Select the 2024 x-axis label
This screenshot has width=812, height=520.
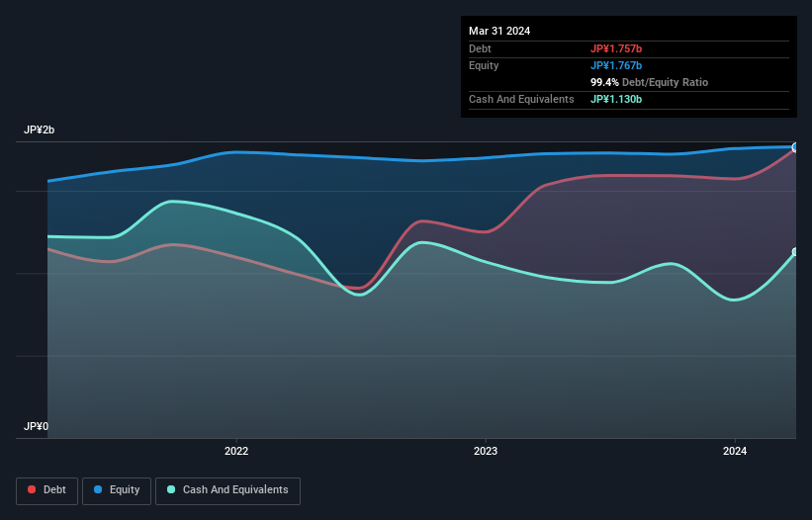[x=735, y=451]
